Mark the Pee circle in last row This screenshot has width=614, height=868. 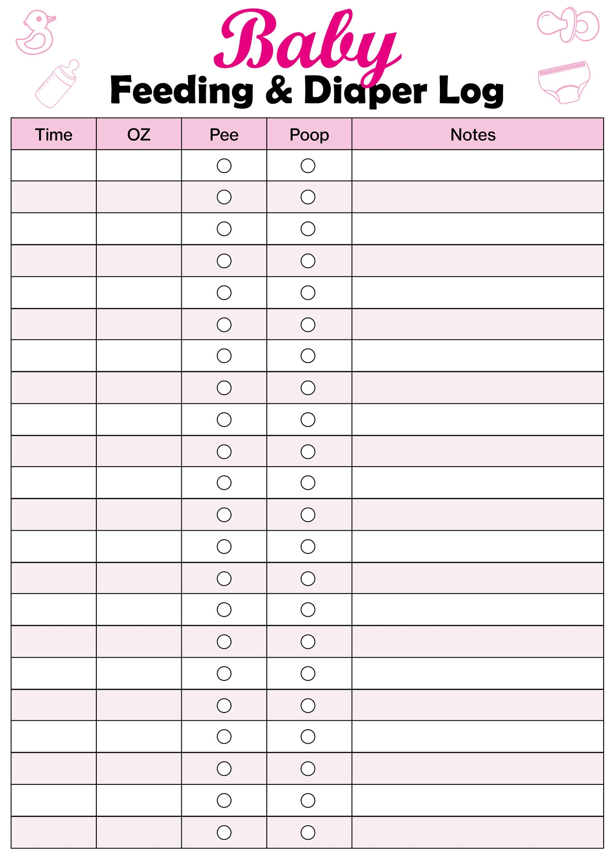coord(224,832)
